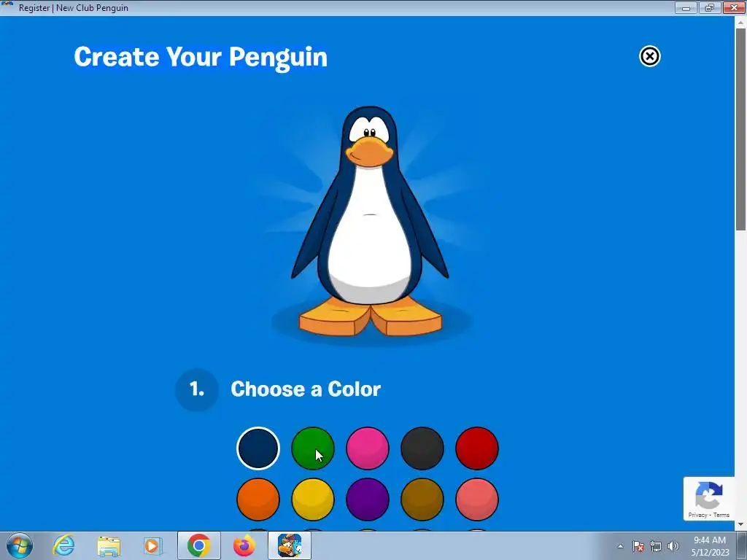Choose the purple penguin color
The image size is (747, 560).
click(x=368, y=499)
